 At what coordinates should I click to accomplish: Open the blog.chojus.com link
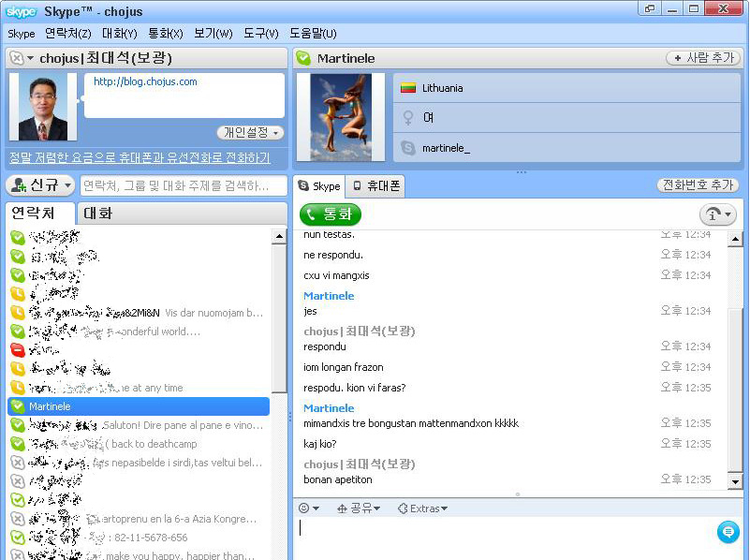[145, 81]
